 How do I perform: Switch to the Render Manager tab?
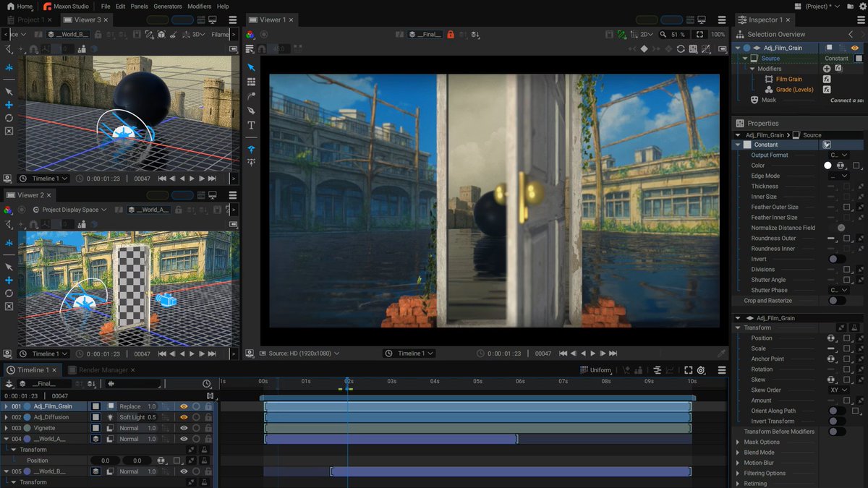pyautogui.click(x=103, y=370)
